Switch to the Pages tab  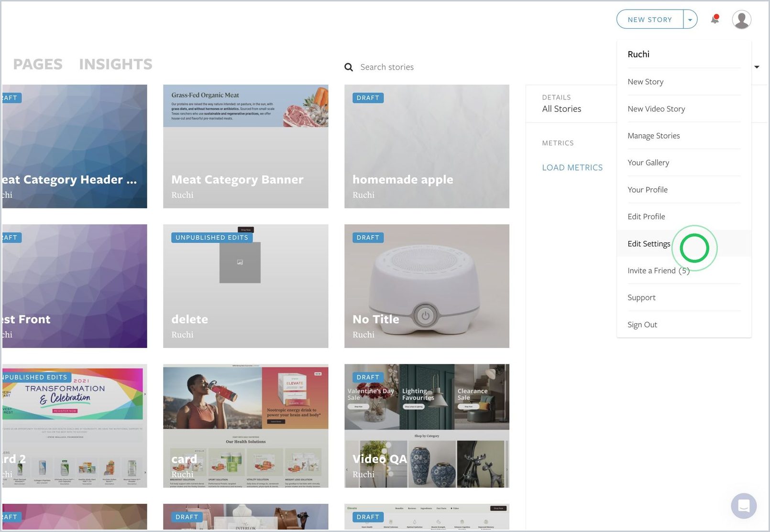38,64
